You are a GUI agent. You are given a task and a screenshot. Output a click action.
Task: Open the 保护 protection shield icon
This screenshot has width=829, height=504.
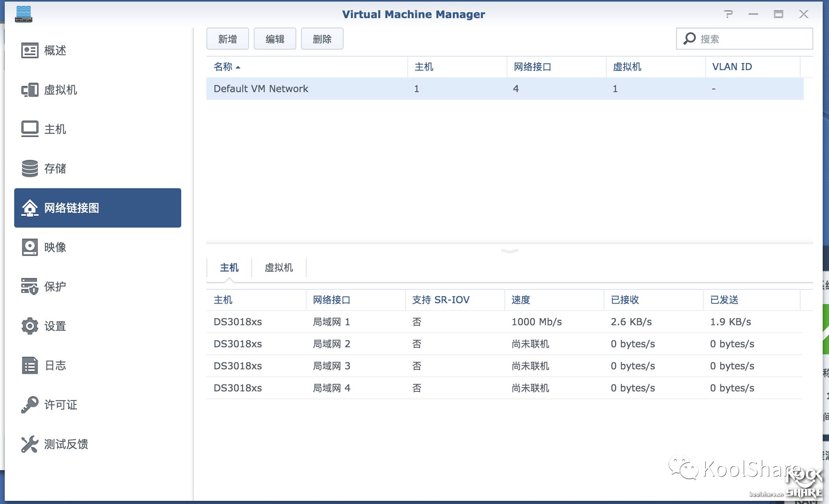pyautogui.click(x=30, y=286)
